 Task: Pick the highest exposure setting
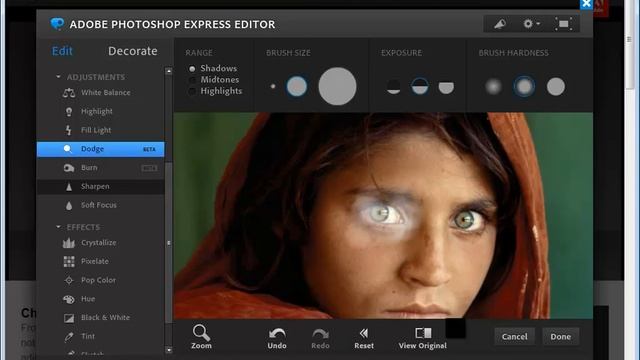coord(446,87)
